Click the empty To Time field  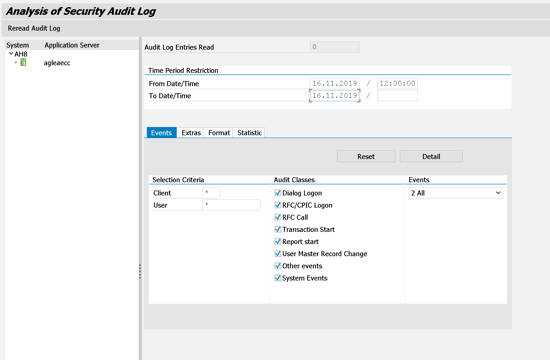point(397,95)
